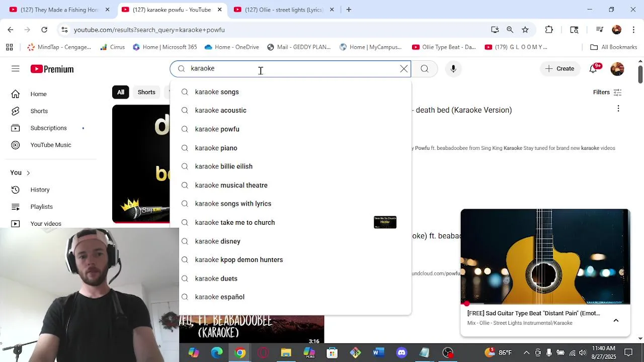Switch to They Made a Fishing Horror tab
Image resolution: width=644 pixels, height=362 pixels.
(x=59, y=10)
